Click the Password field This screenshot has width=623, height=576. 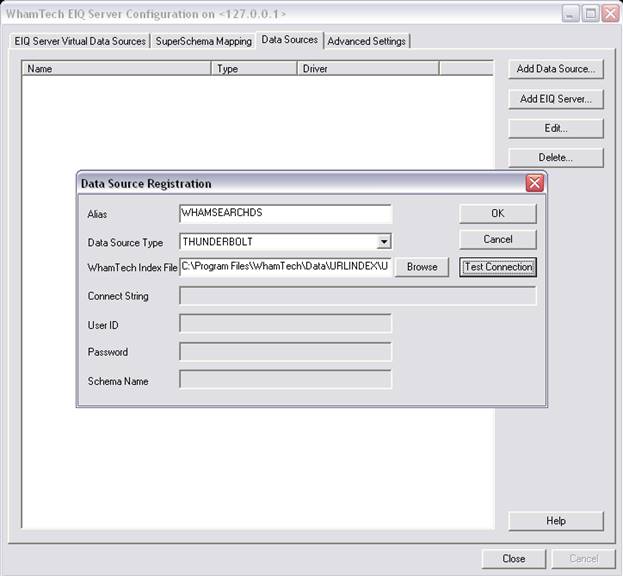pyautogui.click(x=285, y=352)
